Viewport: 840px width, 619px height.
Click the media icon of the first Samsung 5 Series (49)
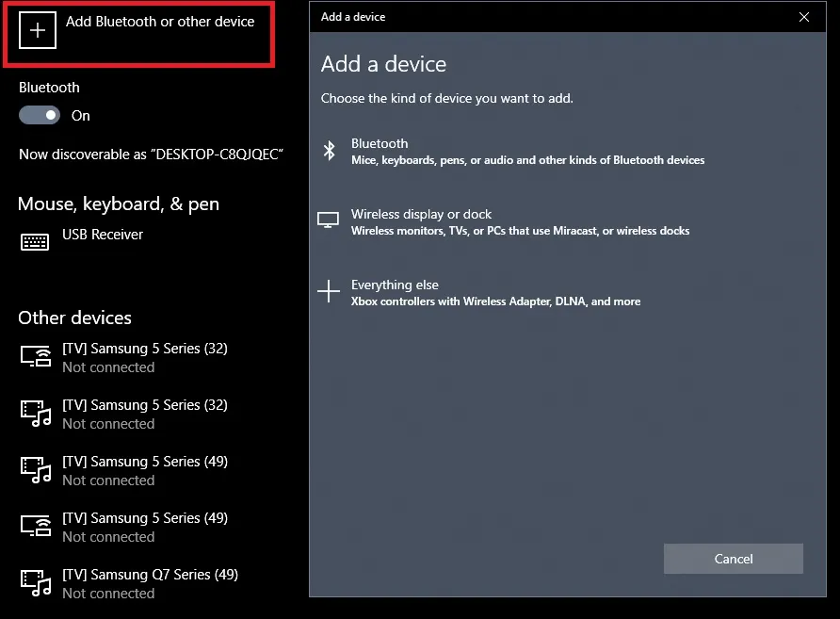(36, 469)
